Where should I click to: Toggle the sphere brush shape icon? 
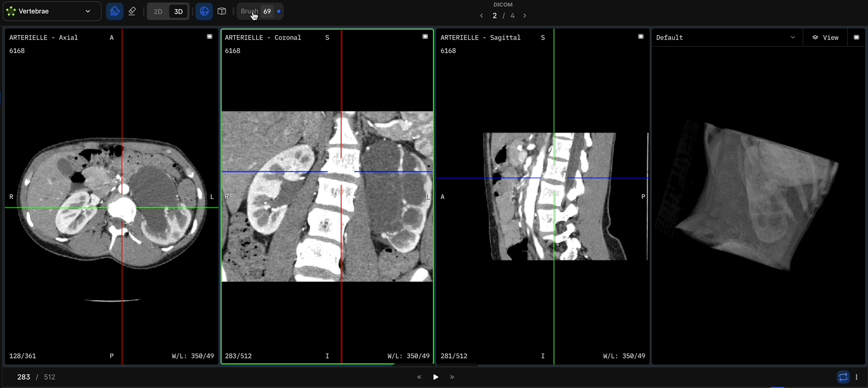[x=204, y=11]
